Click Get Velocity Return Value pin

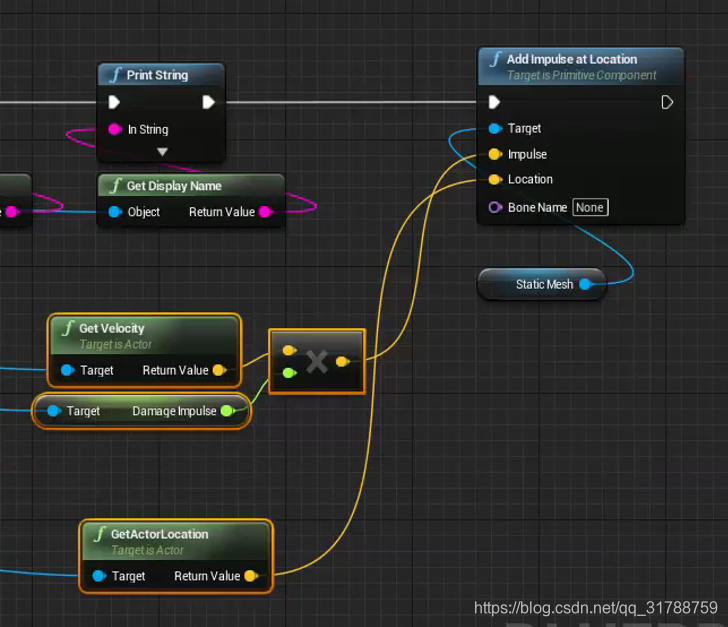click(219, 370)
